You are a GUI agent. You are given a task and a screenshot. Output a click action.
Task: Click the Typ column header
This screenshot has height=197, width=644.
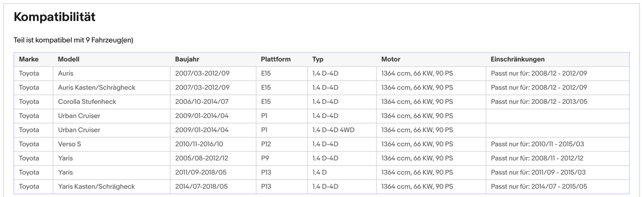[x=318, y=59]
